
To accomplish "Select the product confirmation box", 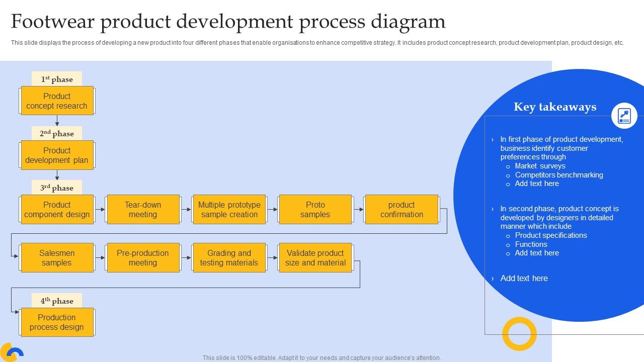I will [x=401, y=209].
